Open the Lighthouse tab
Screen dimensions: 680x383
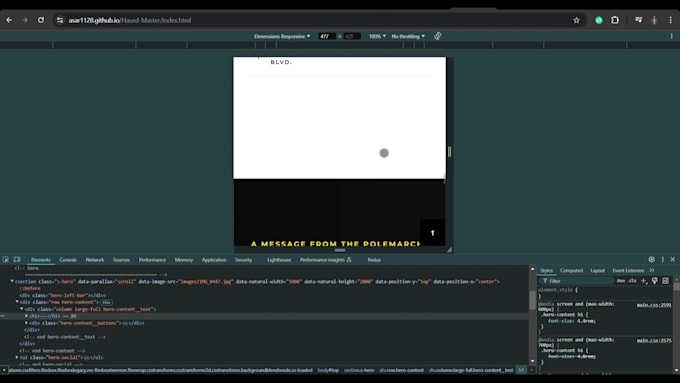tap(279, 260)
